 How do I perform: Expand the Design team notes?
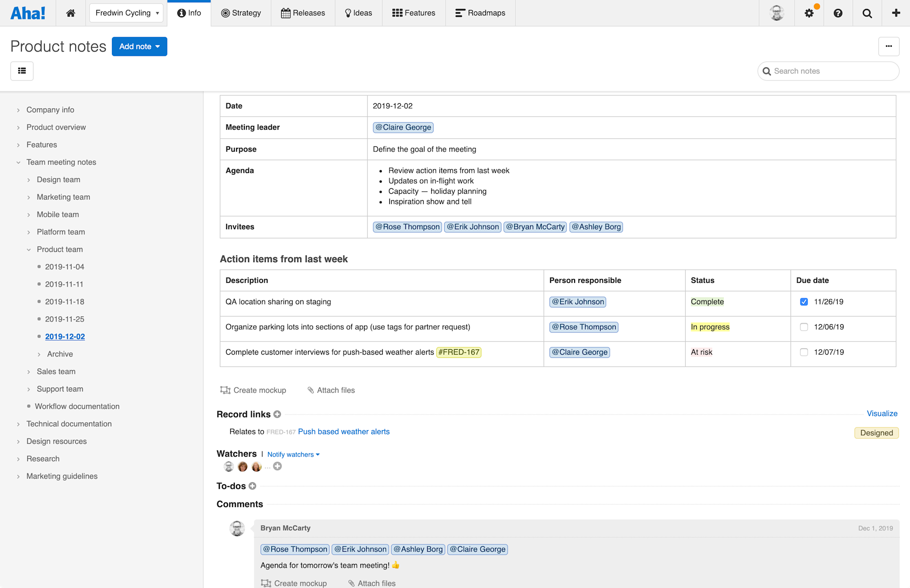(x=29, y=179)
